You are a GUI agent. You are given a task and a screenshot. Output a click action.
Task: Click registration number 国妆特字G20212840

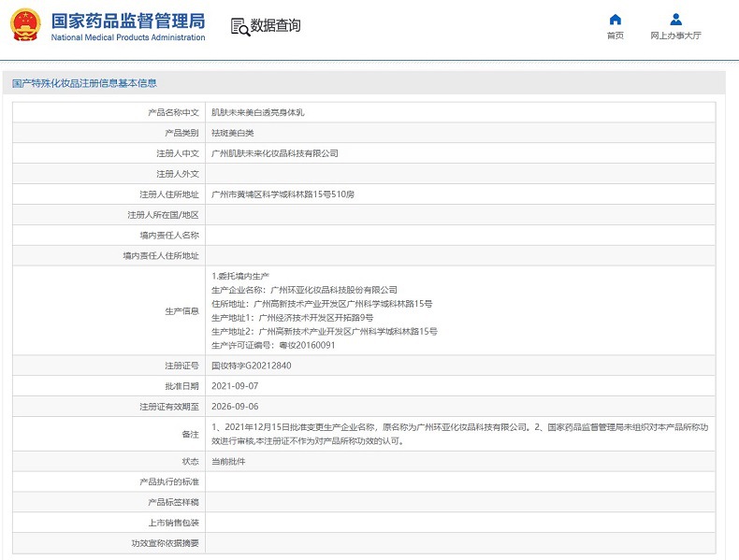pyautogui.click(x=252, y=366)
